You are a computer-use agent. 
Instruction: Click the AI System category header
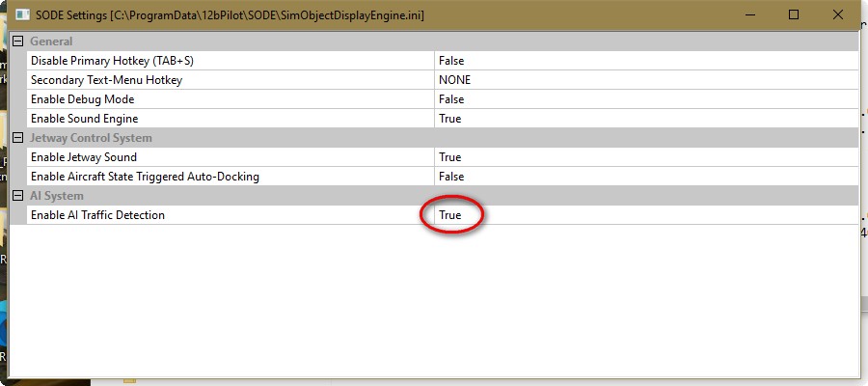(x=57, y=196)
